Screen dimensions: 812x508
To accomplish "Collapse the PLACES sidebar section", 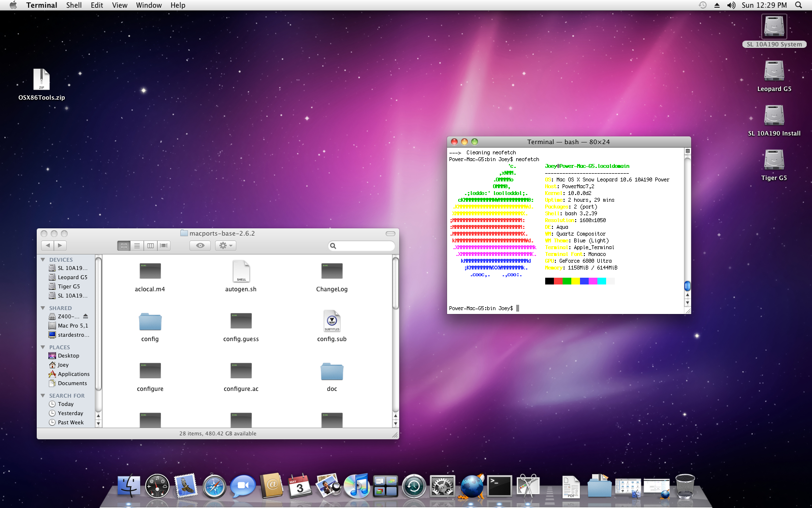I will [x=43, y=347].
